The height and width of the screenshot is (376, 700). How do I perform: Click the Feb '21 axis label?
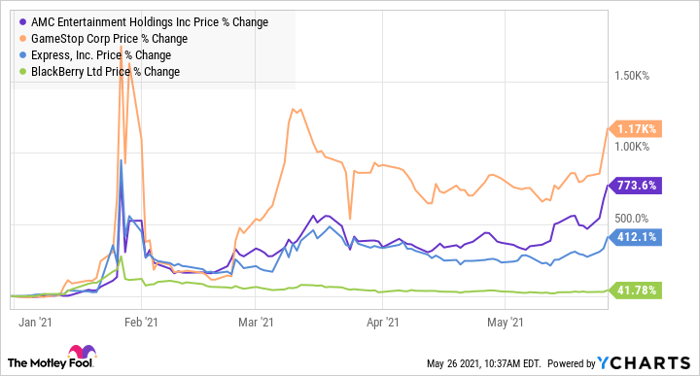point(141,322)
